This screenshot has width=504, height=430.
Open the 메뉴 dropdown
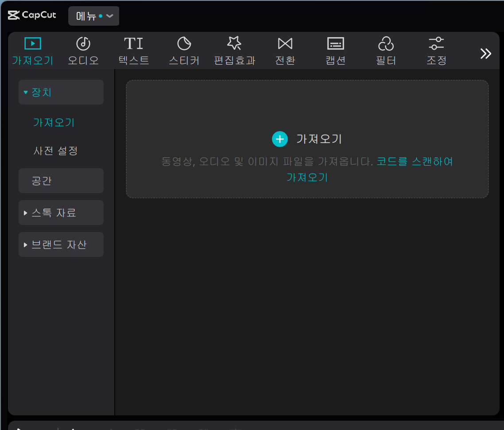93,15
